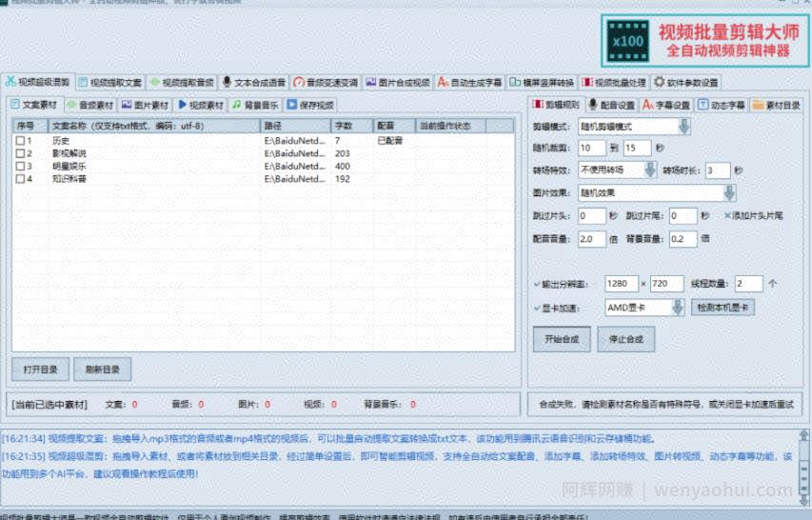Open the 背景音乐 music-note sub-tab
Image resolution: width=812 pixels, height=520 pixels.
(x=255, y=105)
